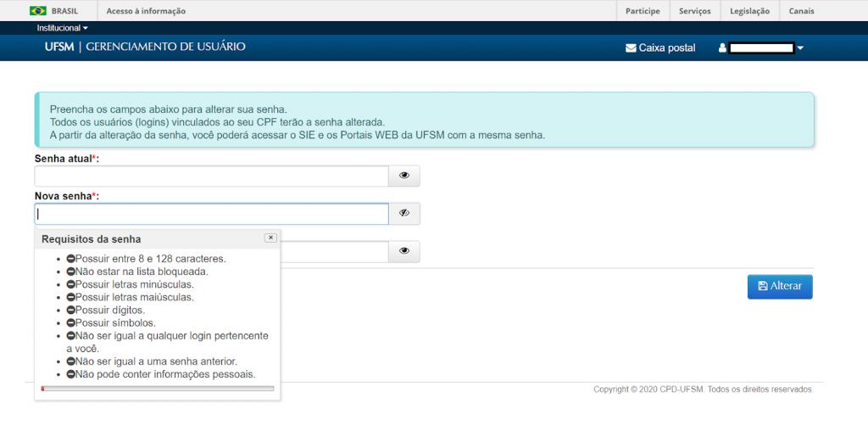Image resolution: width=868 pixels, height=426 pixels.
Task: Click the Caixa postal envelope icon
Action: (631, 48)
